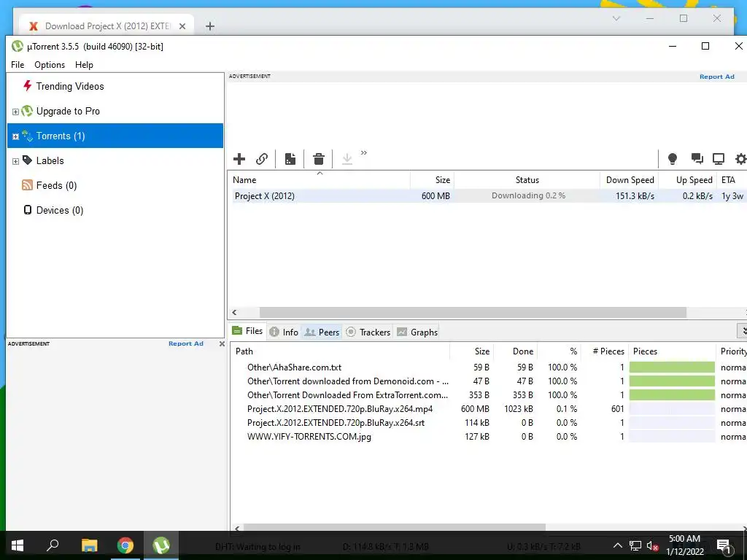Screen dimensions: 747x560
Task: Click the Remote monitor icon in toolbar
Action: (719, 158)
